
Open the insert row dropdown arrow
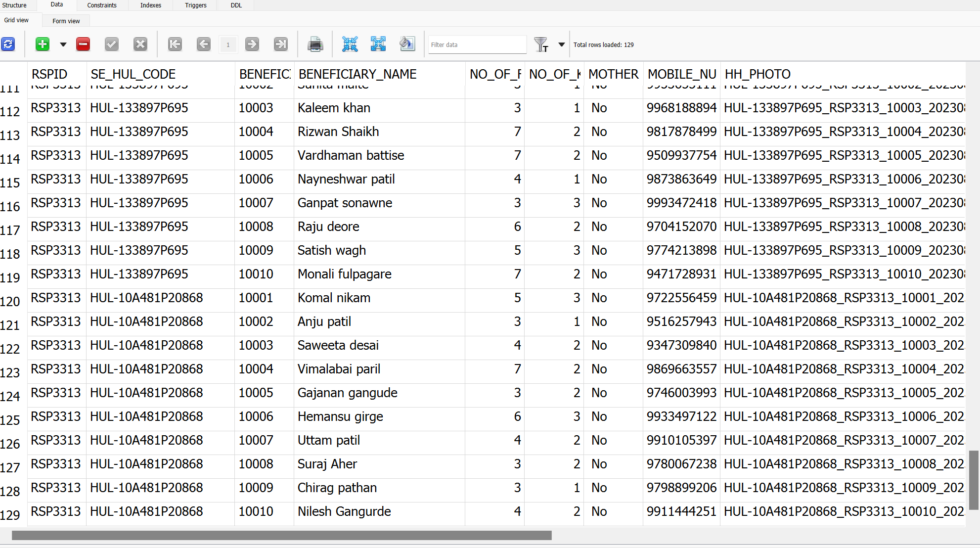tap(63, 45)
